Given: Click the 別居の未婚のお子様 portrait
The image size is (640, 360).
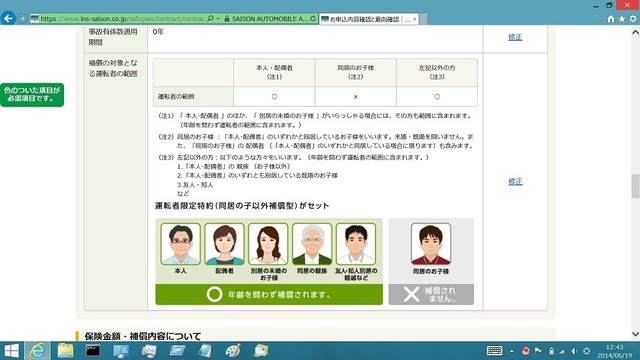Looking at the screenshot, I should (x=268, y=244).
